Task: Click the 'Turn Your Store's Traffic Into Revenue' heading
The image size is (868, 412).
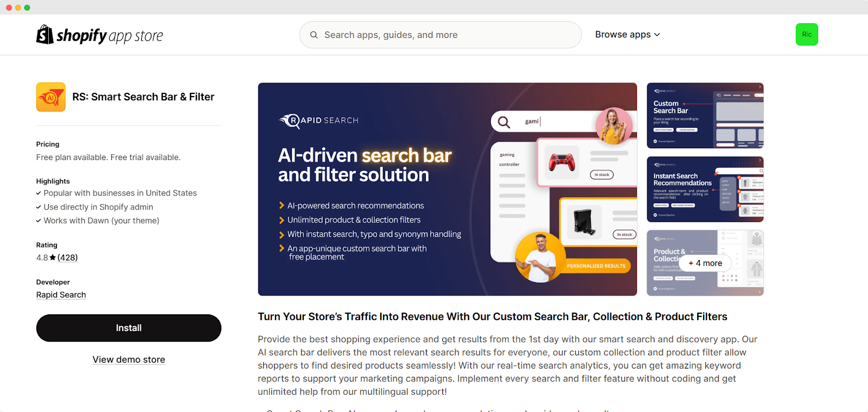Action: point(493,316)
